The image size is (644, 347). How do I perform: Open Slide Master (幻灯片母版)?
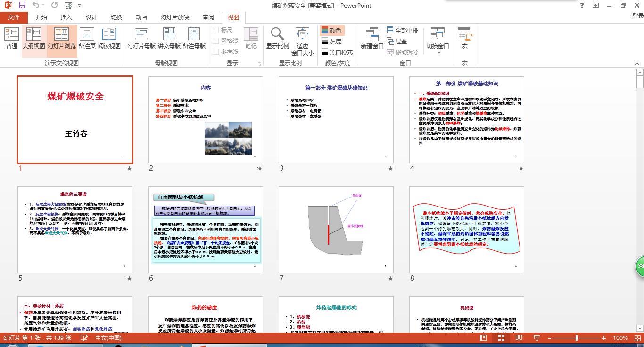click(141, 38)
